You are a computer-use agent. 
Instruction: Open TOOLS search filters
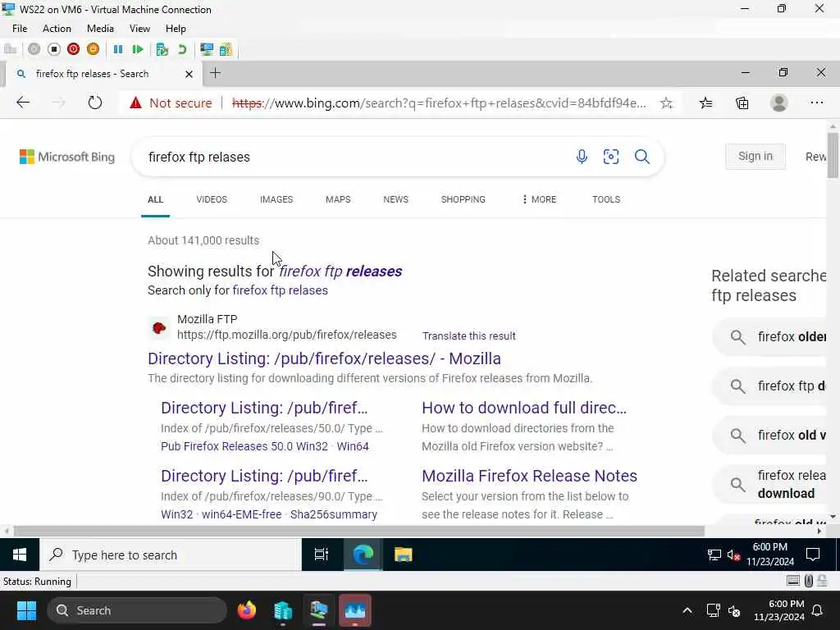[x=606, y=199]
